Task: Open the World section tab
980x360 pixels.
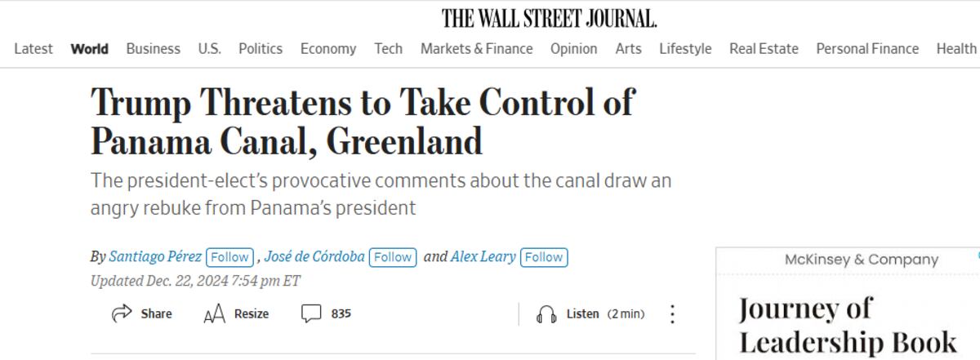Action: (90, 49)
